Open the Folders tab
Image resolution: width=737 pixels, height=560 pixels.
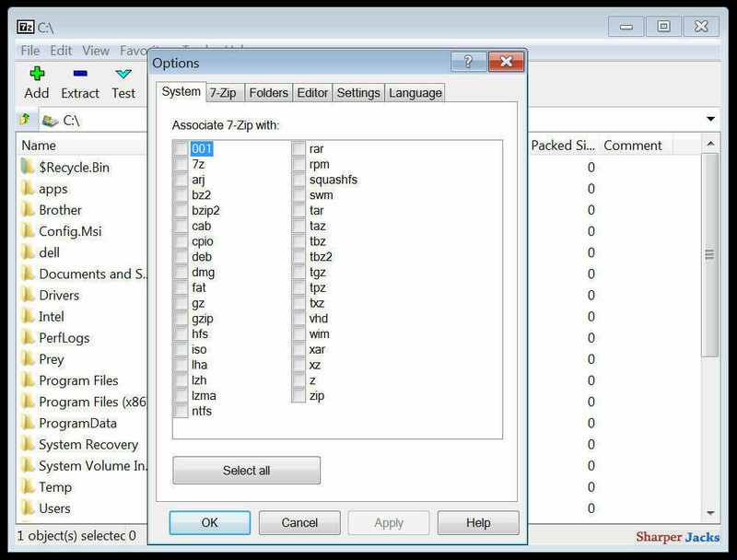coord(268,93)
